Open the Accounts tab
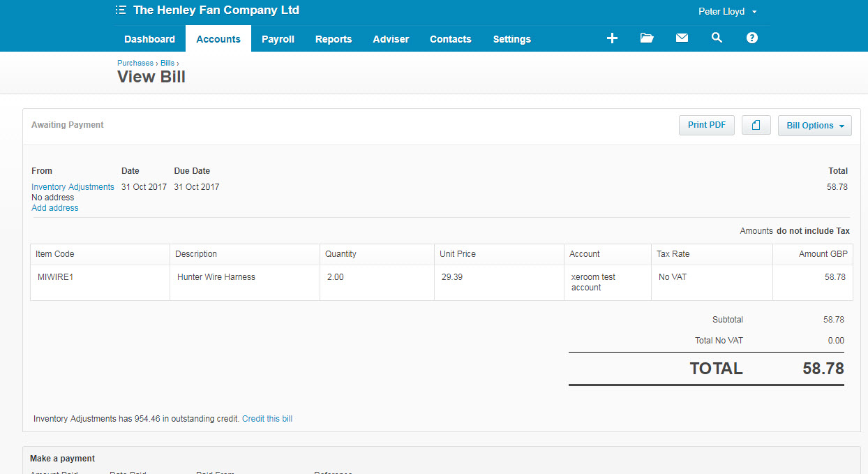This screenshot has height=474, width=868. (x=218, y=39)
